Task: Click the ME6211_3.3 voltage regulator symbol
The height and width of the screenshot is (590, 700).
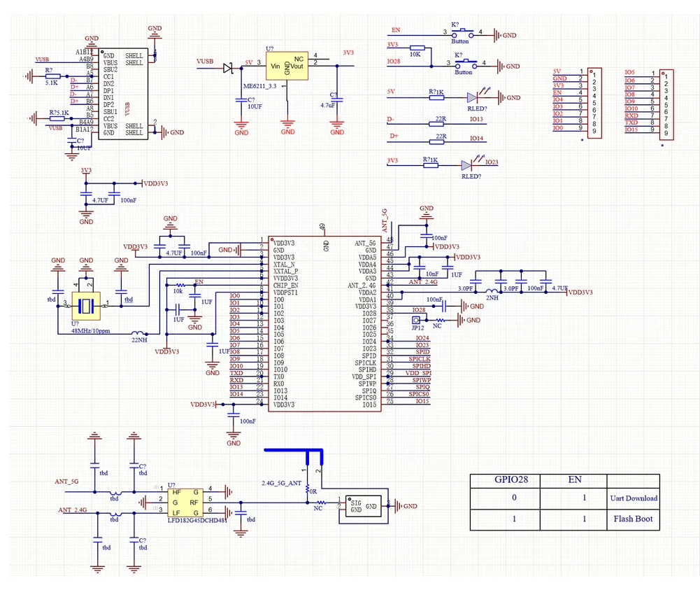Action: pyautogui.click(x=287, y=66)
